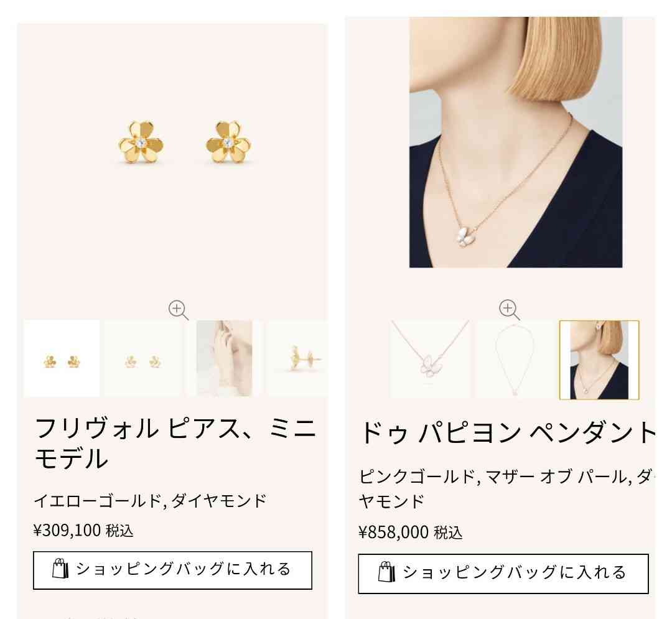Select the highlighted model-wearing-necklace thumbnail
This screenshot has width=672, height=619.
click(599, 360)
